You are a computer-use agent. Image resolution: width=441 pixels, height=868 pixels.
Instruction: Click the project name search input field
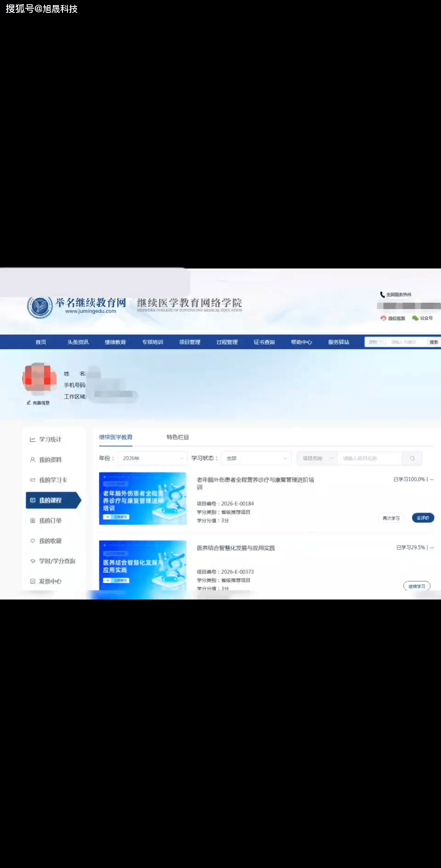pyautogui.click(x=370, y=458)
